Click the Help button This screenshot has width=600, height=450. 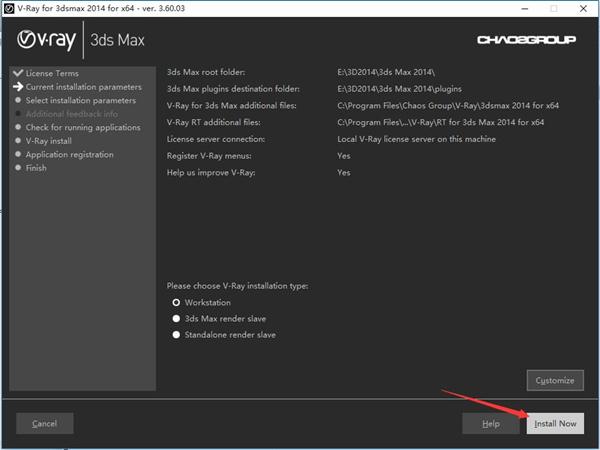(491, 423)
